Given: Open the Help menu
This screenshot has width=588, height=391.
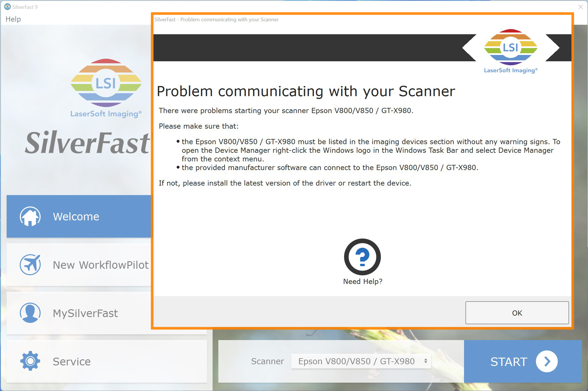Looking at the screenshot, I should [13, 19].
